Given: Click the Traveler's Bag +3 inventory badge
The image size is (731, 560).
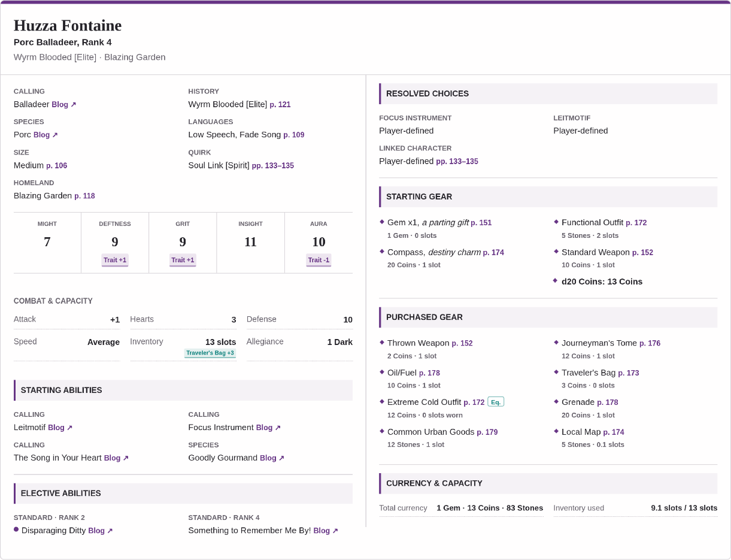Looking at the screenshot, I should 210,353.
